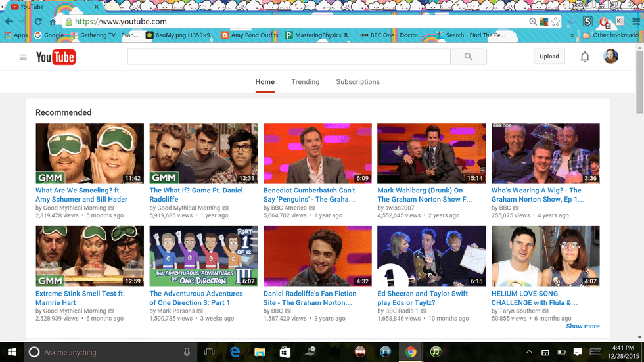This screenshot has height=362, width=644.
Task: Open Microsoft Edge from the taskbar
Action: click(235, 352)
